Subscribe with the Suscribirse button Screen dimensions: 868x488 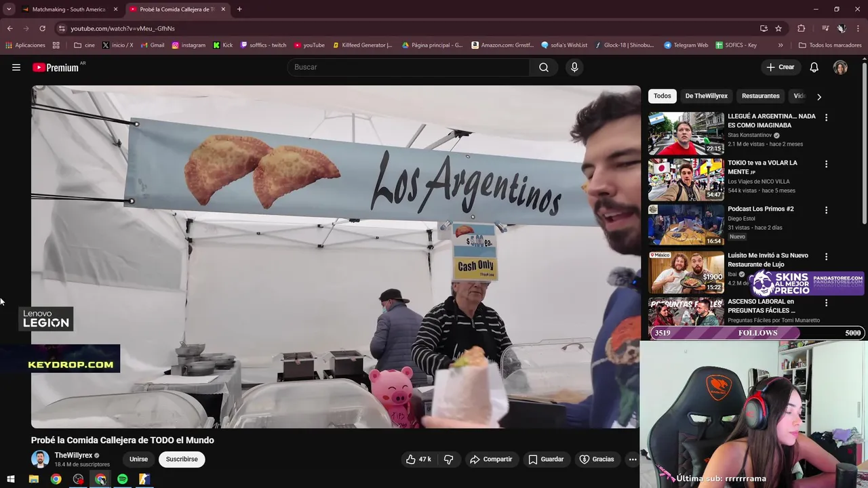click(x=182, y=460)
